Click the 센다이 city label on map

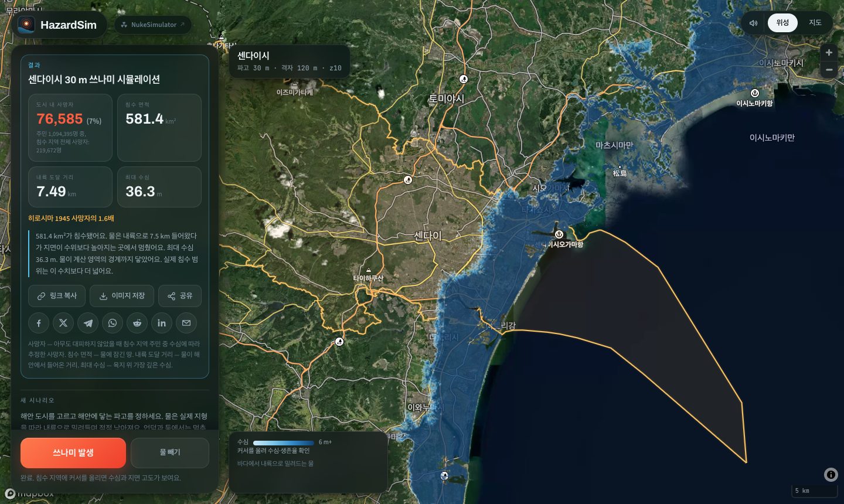(x=428, y=236)
